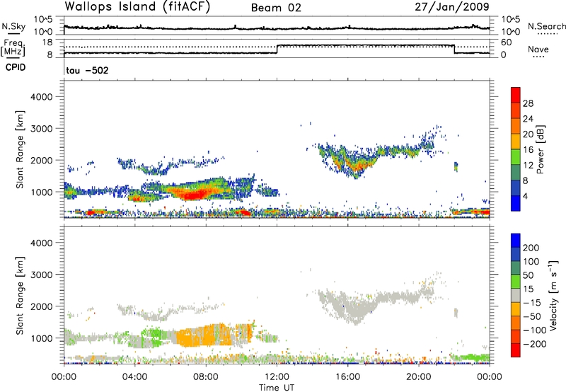The height and width of the screenshot is (392, 566).
Task: Click the 'N.Sky' axis label
Action: coord(13,26)
